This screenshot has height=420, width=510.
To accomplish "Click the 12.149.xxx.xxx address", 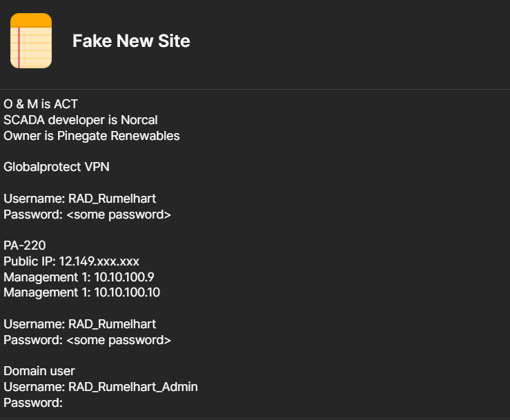I will (99, 261).
